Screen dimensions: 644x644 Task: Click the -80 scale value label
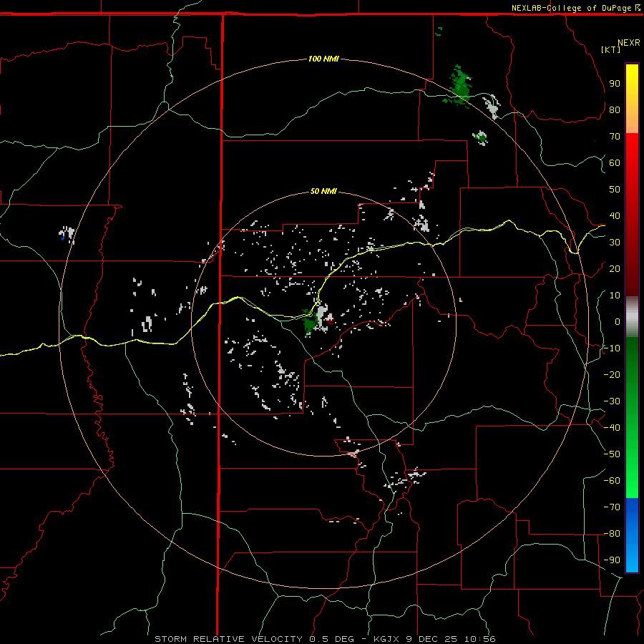point(612,534)
